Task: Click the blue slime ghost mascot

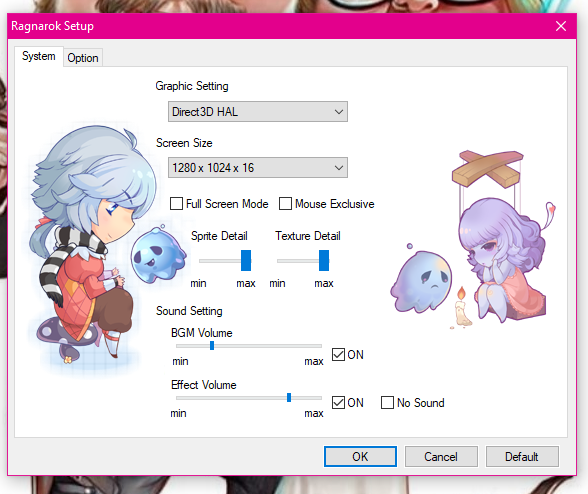Action: 158,254
